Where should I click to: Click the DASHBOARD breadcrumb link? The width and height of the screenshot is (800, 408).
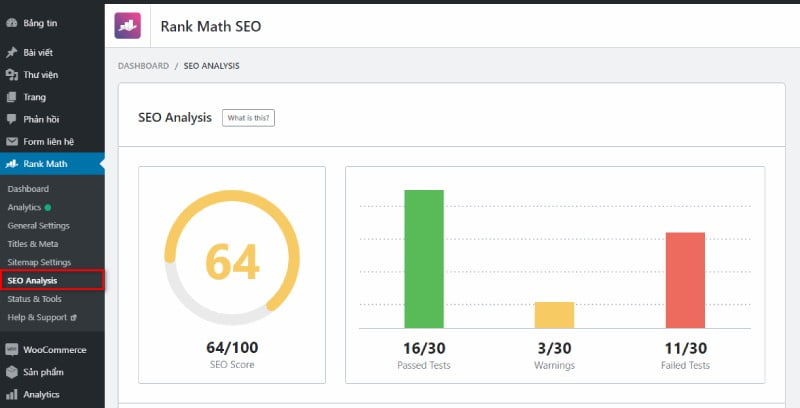[143, 66]
